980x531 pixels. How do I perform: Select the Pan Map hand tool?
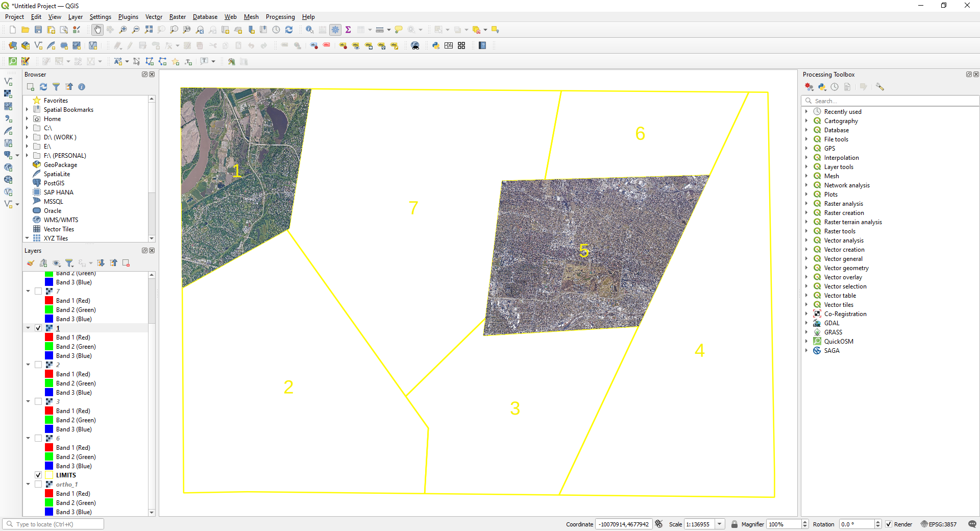pyautogui.click(x=97, y=30)
